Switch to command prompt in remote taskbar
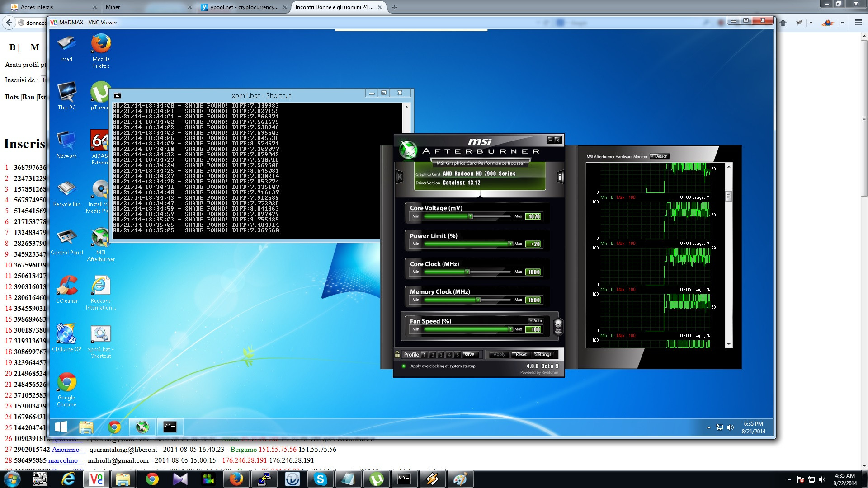This screenshot has height=488, width=868. (170, 427)
